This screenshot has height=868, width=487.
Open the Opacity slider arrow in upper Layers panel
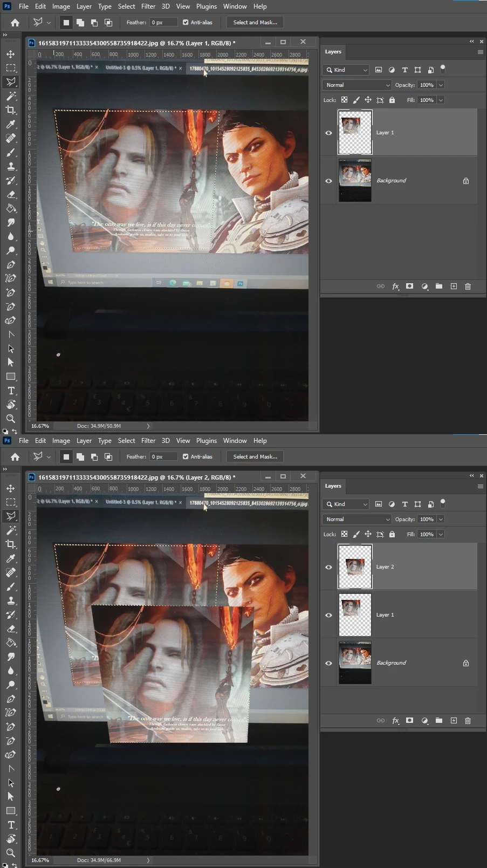tap(441, 85)
